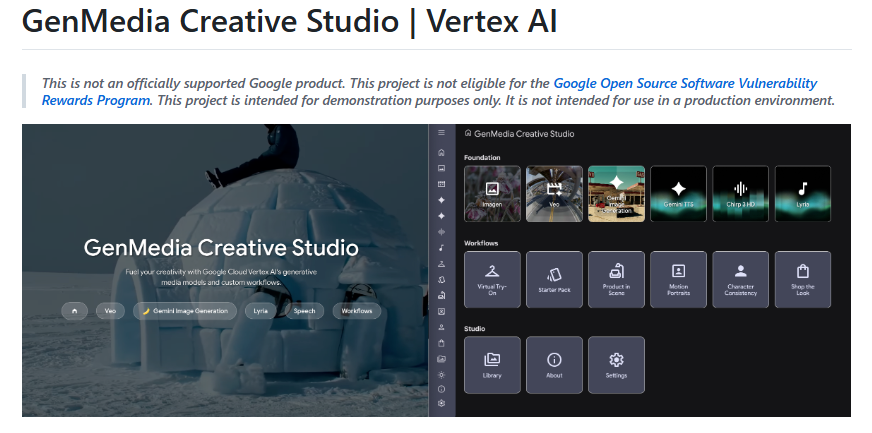Image resolution: width=872 pixels, height=433 pixels.
Task: Open the Imagen tile under Foundation
Action: point(492,194)
